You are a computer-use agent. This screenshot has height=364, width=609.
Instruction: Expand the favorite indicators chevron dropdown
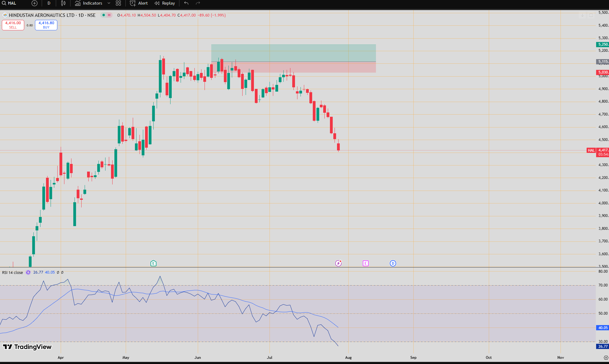tap(109, 3)
